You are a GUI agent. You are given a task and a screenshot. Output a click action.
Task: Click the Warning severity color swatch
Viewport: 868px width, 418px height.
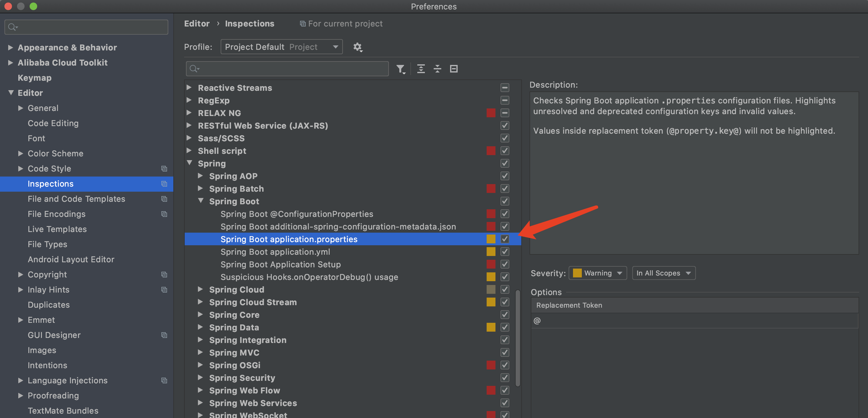(577, 273)
